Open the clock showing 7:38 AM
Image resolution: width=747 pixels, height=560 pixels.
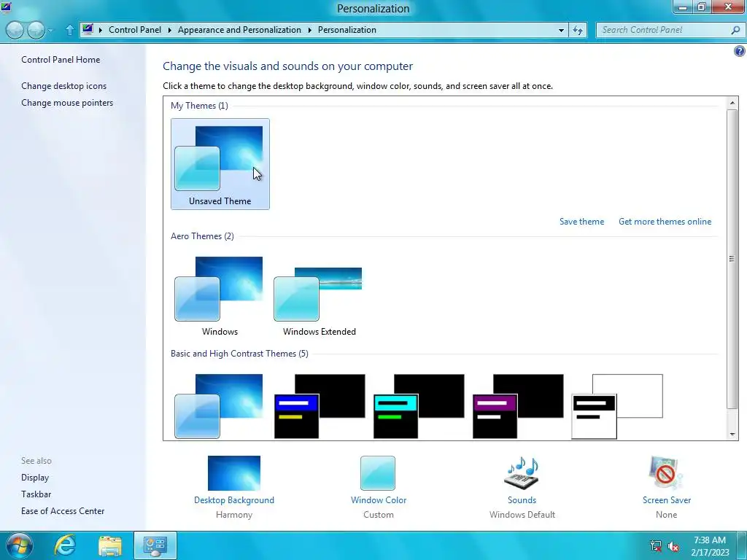tap(710, 546)
